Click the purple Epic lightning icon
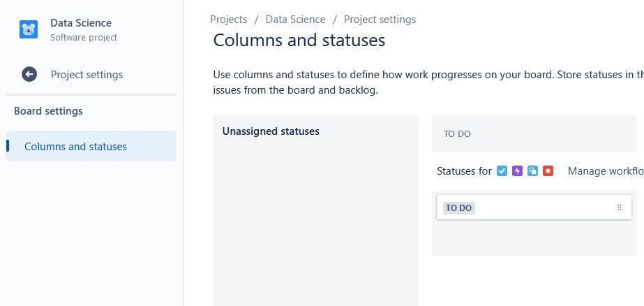 click(517, 171)
